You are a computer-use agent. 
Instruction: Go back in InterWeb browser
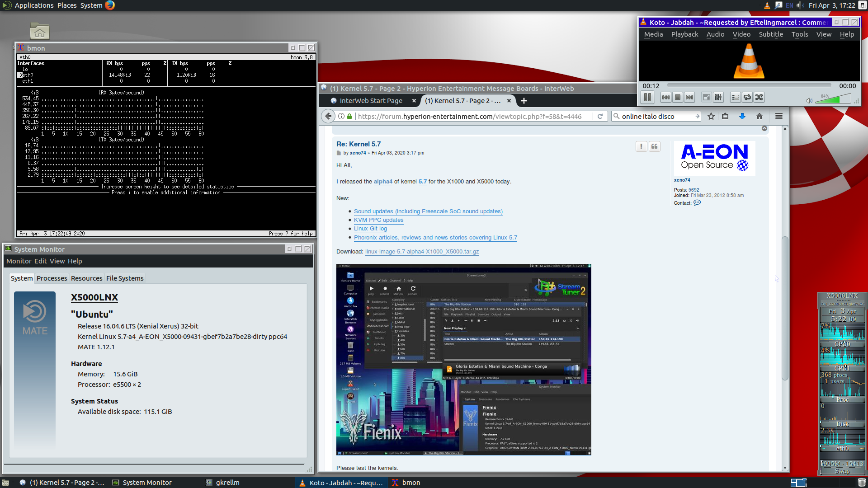(x=329, y=116)
